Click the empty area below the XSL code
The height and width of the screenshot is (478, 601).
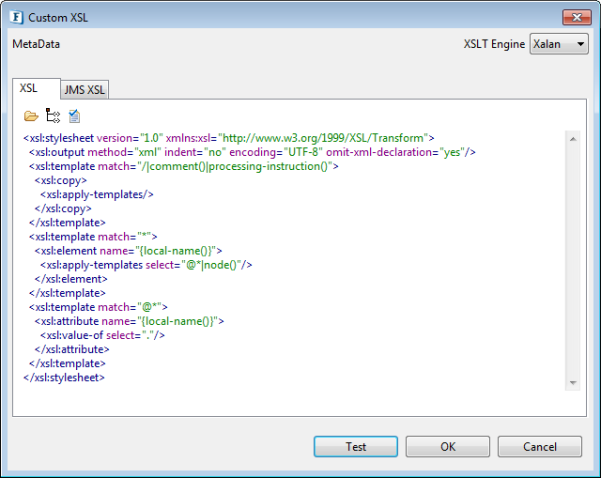tap(290, 400)
